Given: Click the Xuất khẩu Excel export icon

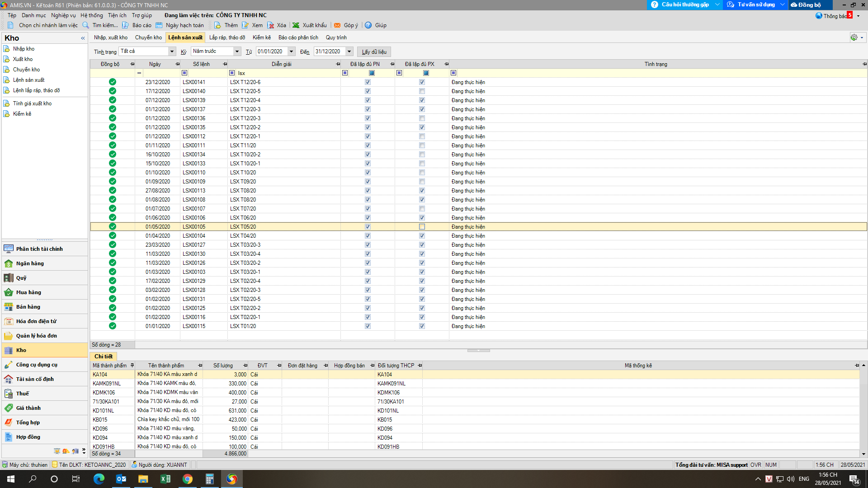Looking at the screenshot, I should tap(309, 25).
